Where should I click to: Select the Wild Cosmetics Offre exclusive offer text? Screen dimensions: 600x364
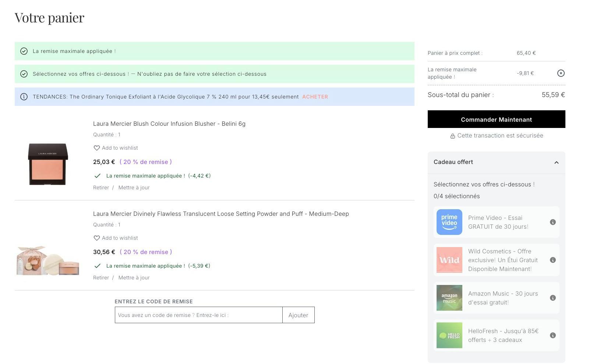[503, 260]
